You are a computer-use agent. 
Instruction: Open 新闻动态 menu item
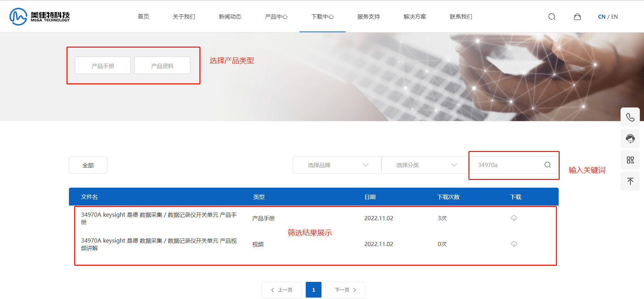click(230, 16)
